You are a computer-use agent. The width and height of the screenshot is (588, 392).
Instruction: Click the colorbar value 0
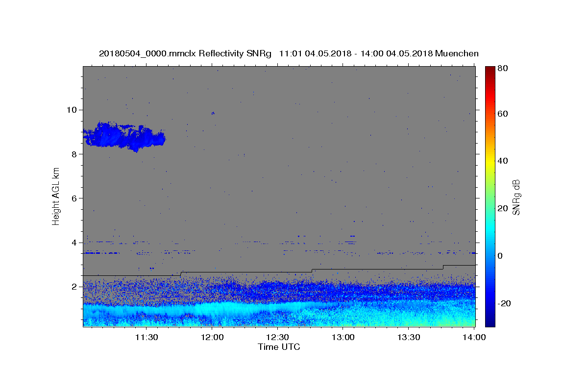(x=501, y=256)
